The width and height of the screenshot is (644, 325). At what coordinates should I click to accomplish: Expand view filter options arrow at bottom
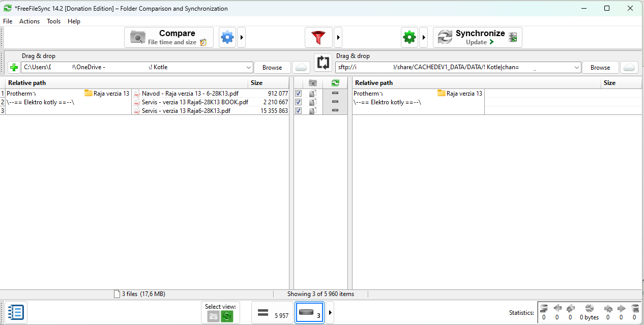coord(330,312)
